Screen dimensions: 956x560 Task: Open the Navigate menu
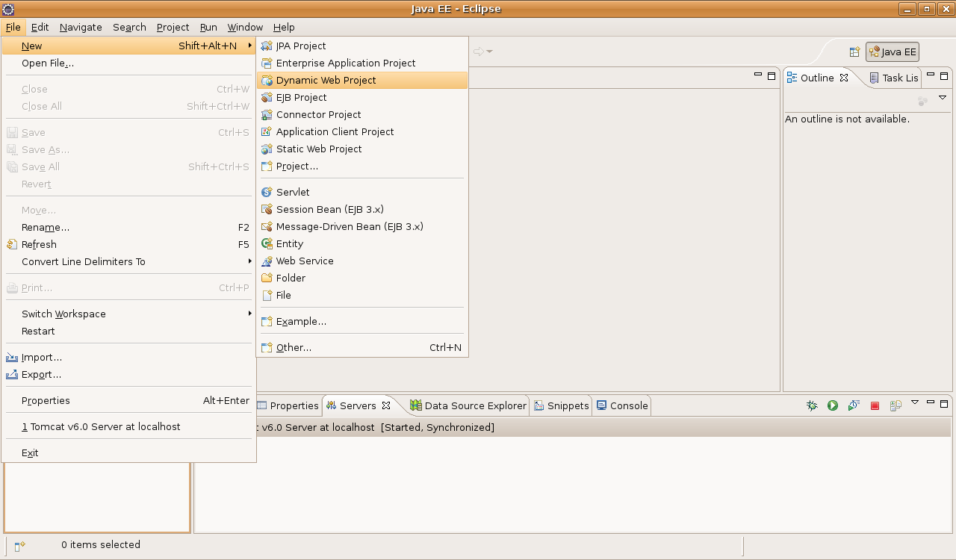[81, 27]
